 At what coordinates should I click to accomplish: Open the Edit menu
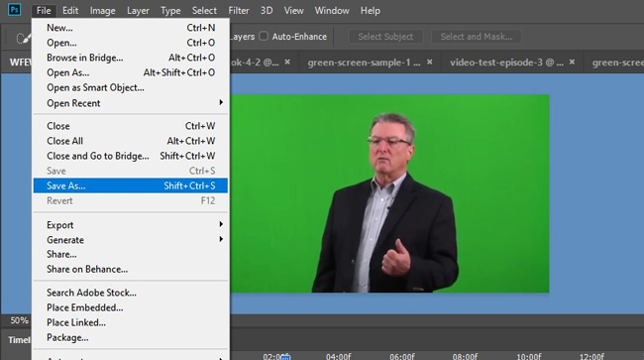tap(70, 10)
